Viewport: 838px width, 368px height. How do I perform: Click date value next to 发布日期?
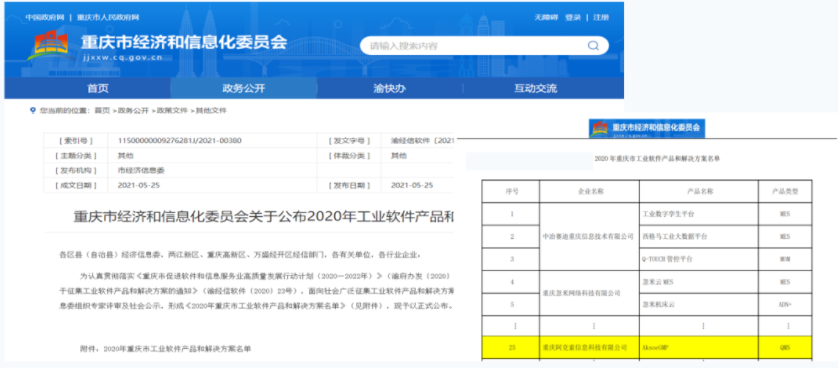coord(412,185)
